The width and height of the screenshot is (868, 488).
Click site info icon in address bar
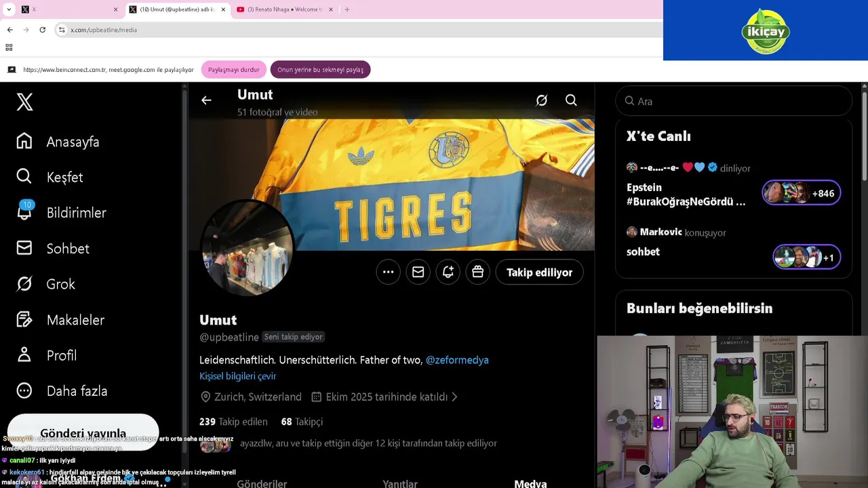click(61, 30)
